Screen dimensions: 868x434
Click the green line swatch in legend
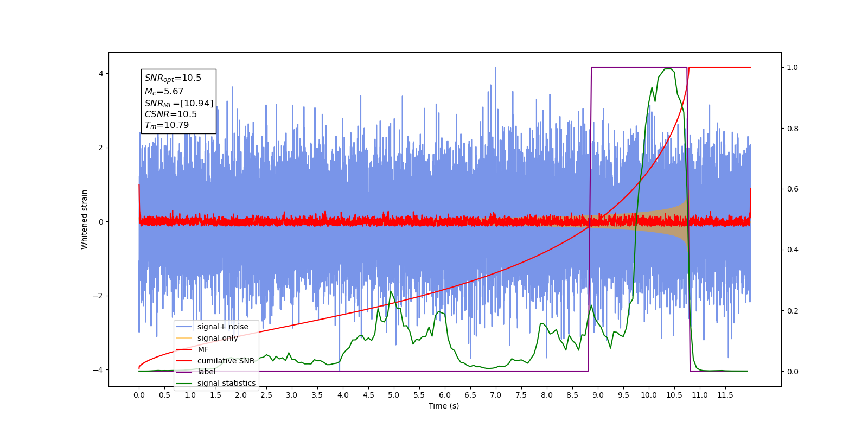(x=185, y=383)
